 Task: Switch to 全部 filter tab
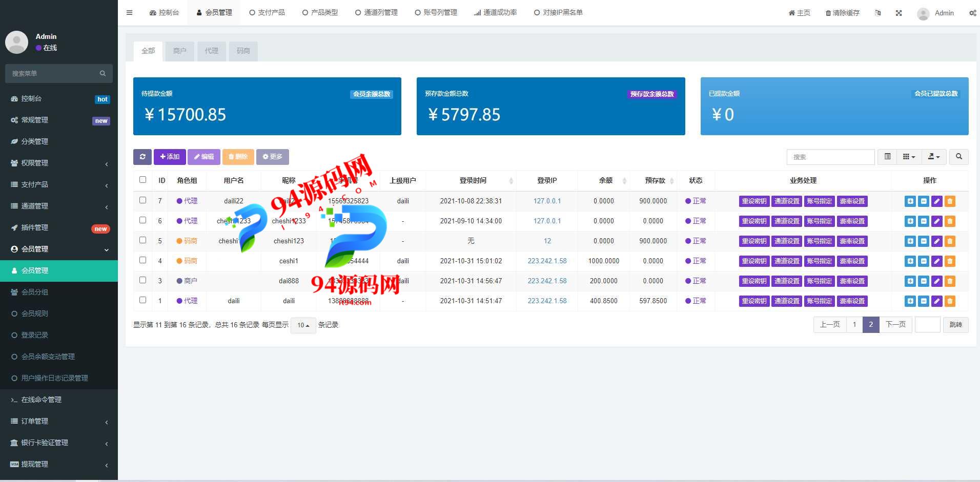[x=148, y=51]
